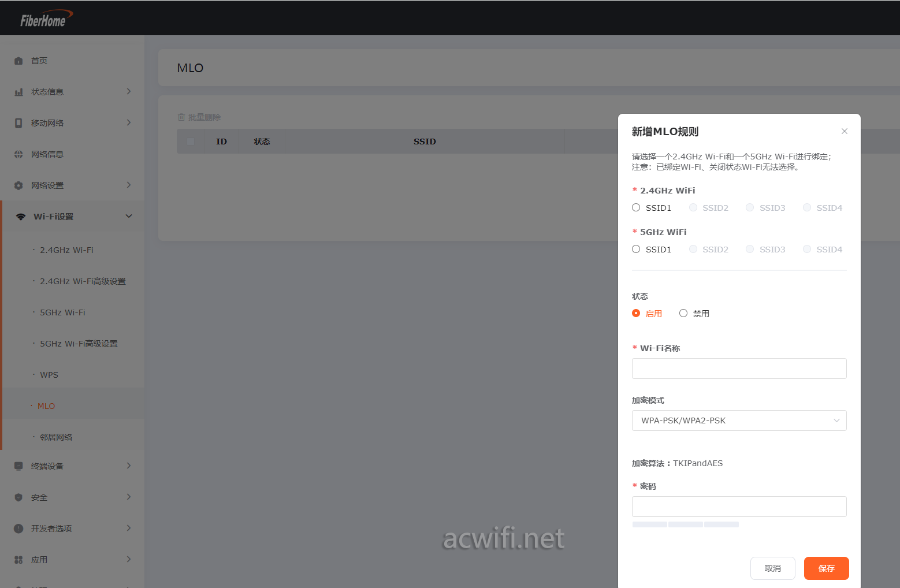Expand the 安全 menu chevron
The height and width of the screenshot is (588, 900).
(129, 497)
